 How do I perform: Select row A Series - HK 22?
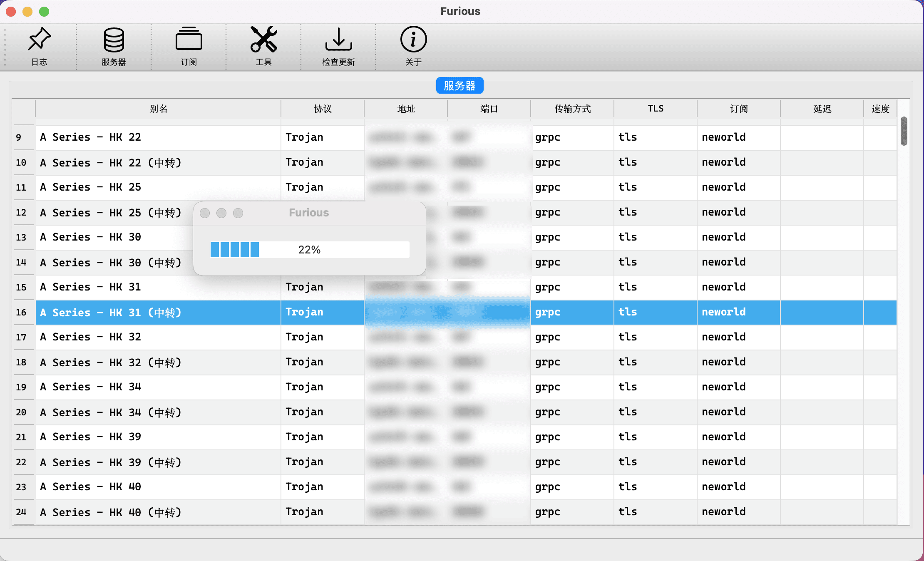point(158,137)
